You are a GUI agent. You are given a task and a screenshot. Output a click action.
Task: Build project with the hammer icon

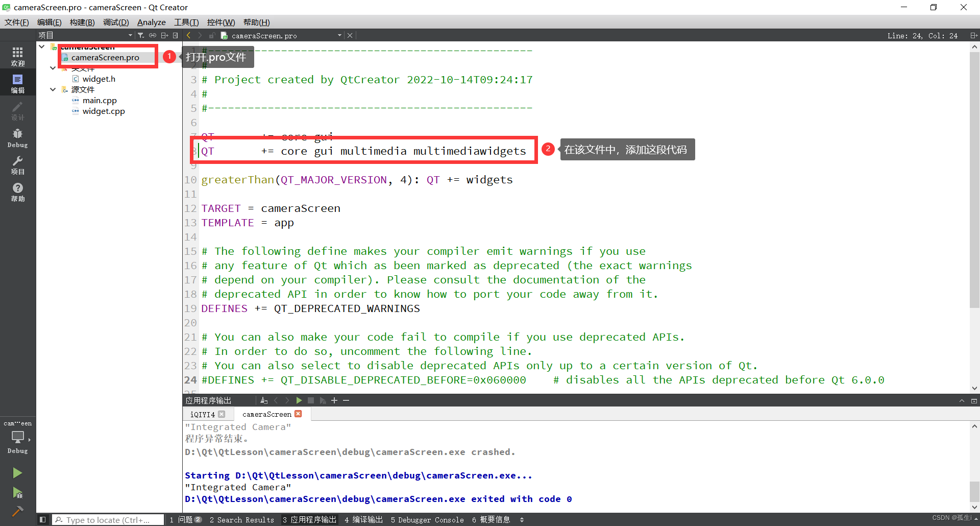[17, 511]
